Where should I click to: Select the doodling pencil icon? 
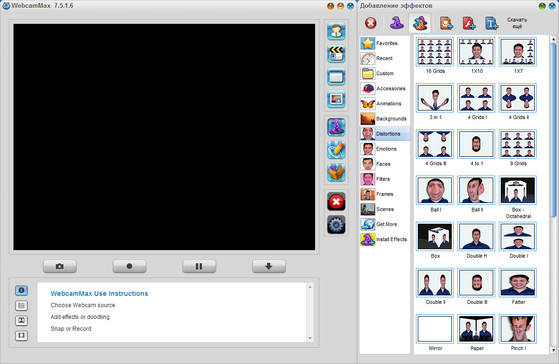click(336, 150)
